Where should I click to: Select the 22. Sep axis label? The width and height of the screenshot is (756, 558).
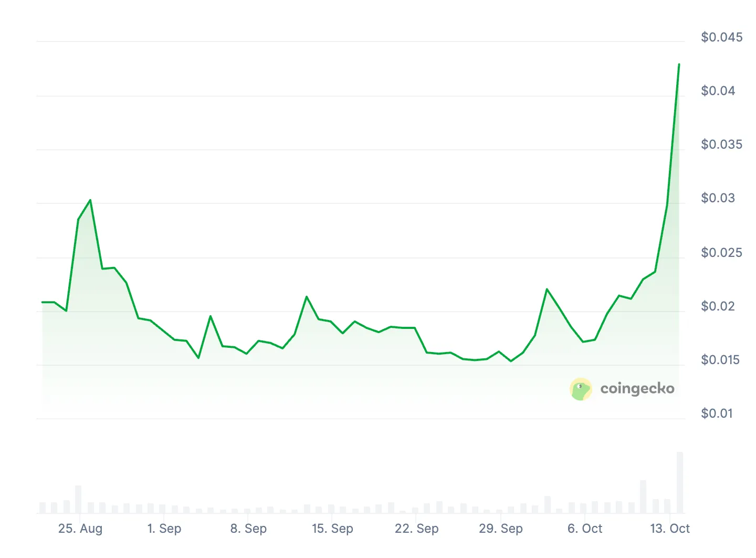coord(416,529)
